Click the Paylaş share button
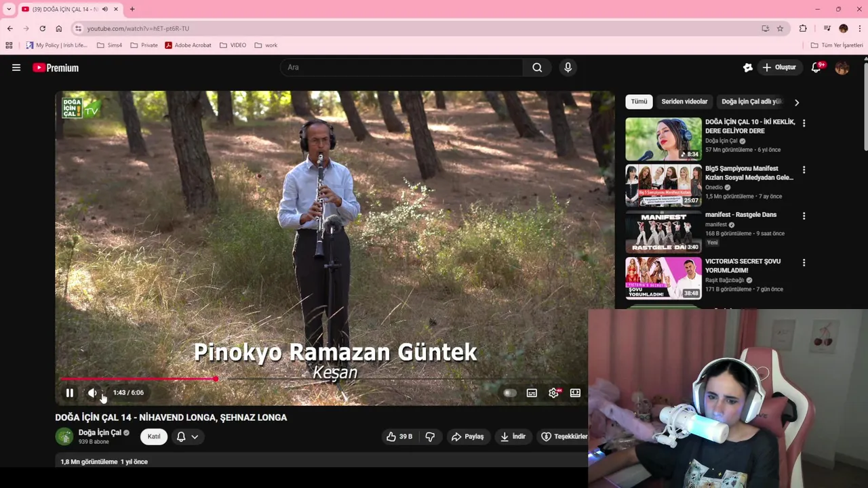The image size is (868, 488). [x=468, y=436]
